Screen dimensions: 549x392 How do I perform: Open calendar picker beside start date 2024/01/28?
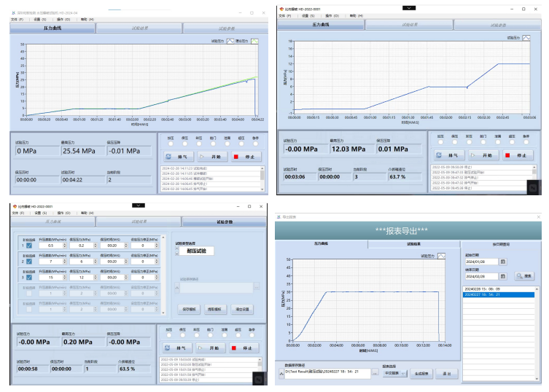[x=503, y=262]
